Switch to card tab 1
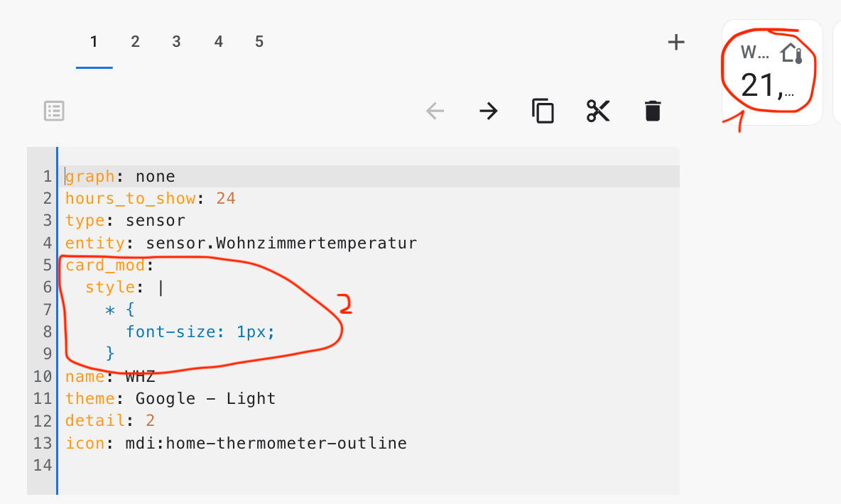 [x=94, y=42]
